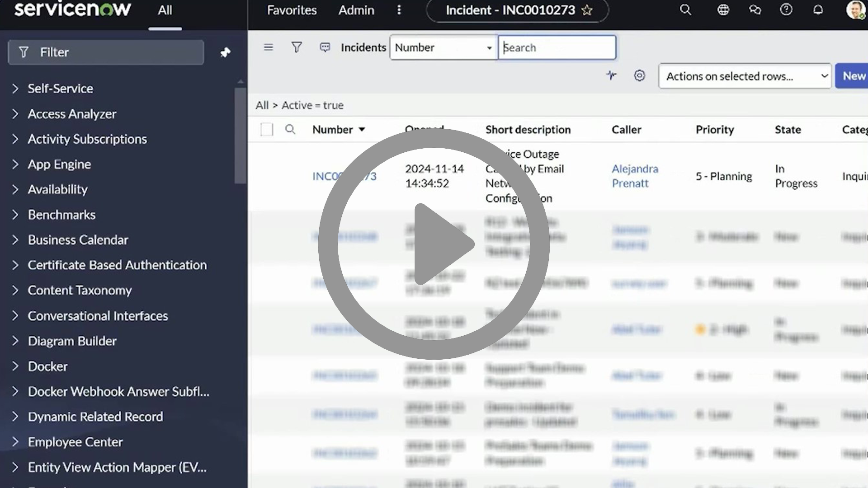Pin the navigation Filter pane
Screen dimensions: 868x488
pos(226,52)
